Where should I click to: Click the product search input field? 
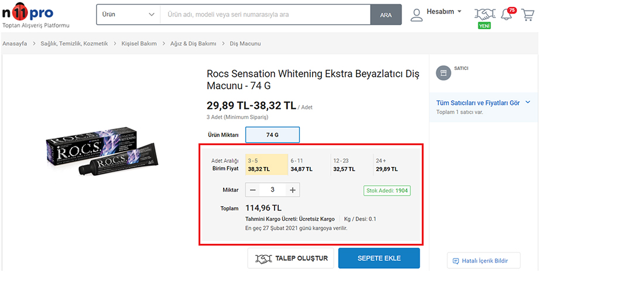coord(265,15)
